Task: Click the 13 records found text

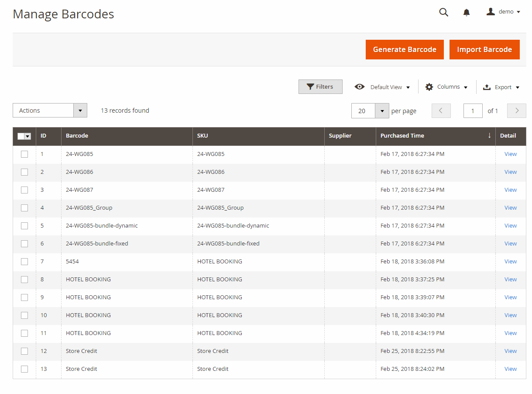Action: pyautogui.click(x=125, y=111)
